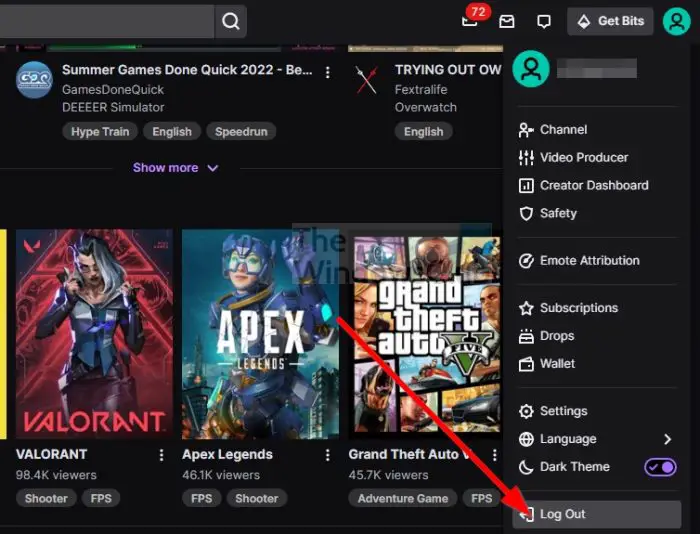Open the whispers chat bubble icon
The image size is (700, 534).
click(x=544, y=21)
